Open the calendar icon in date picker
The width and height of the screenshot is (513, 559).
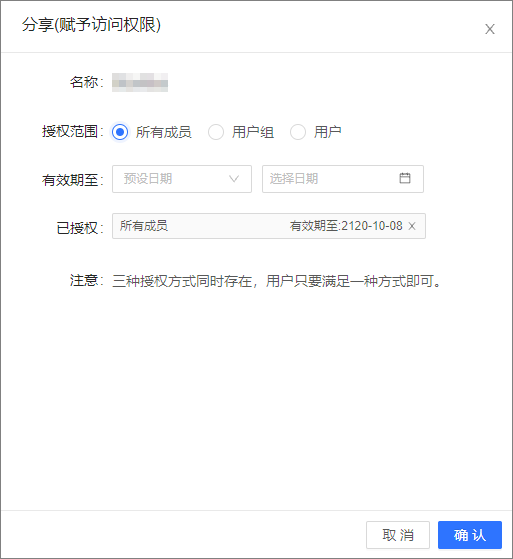[405, 178]
